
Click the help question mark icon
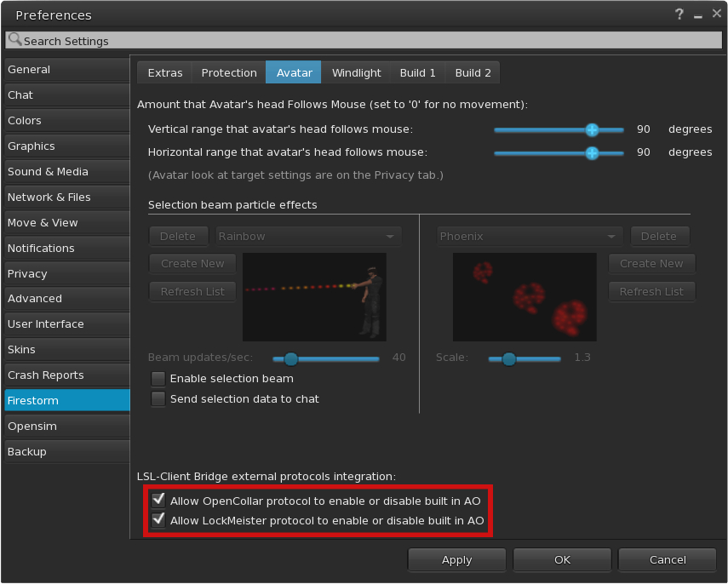(x=679, y=14)
